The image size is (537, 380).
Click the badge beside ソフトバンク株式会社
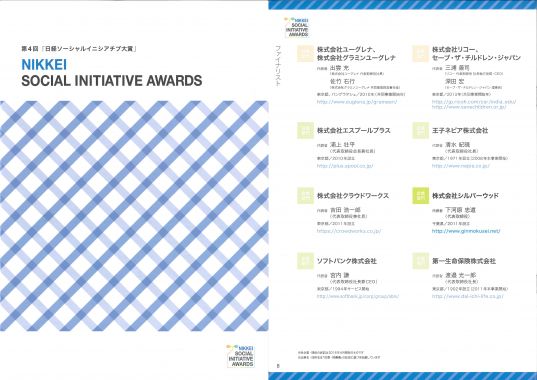(305, 261)
